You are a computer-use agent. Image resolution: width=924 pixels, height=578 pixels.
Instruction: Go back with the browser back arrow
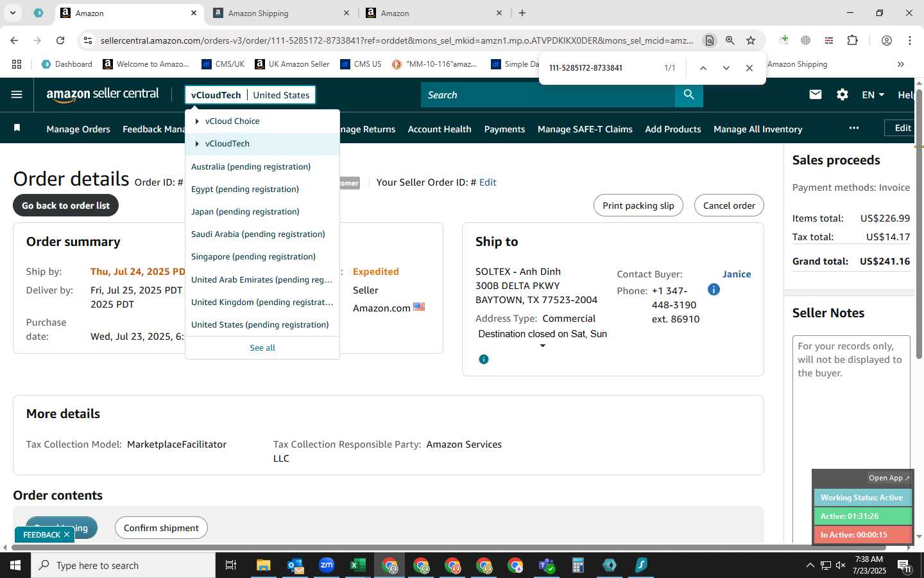(14, 40)
